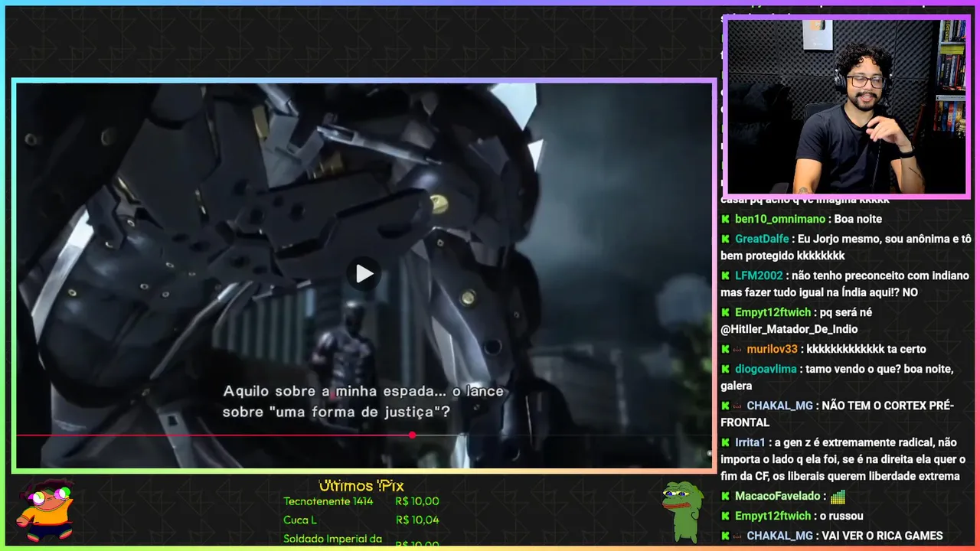Click the 'VAI VER O RICA GAMES' message text
The height and width of the screenshot is (551, 980).
(x=882, y=536)
